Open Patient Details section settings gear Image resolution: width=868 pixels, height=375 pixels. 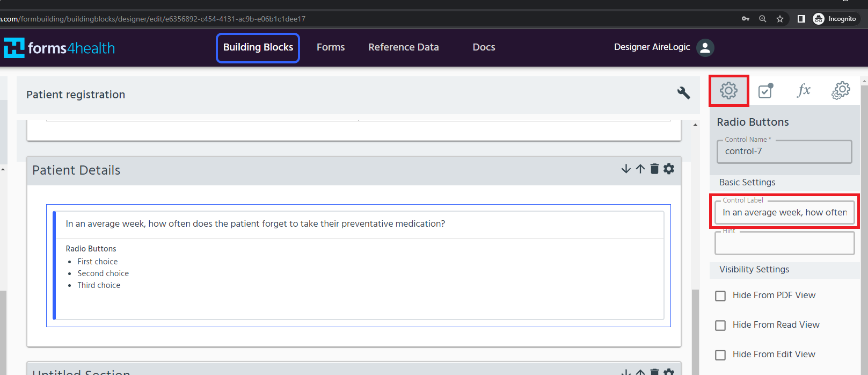[x=669, y=169]
